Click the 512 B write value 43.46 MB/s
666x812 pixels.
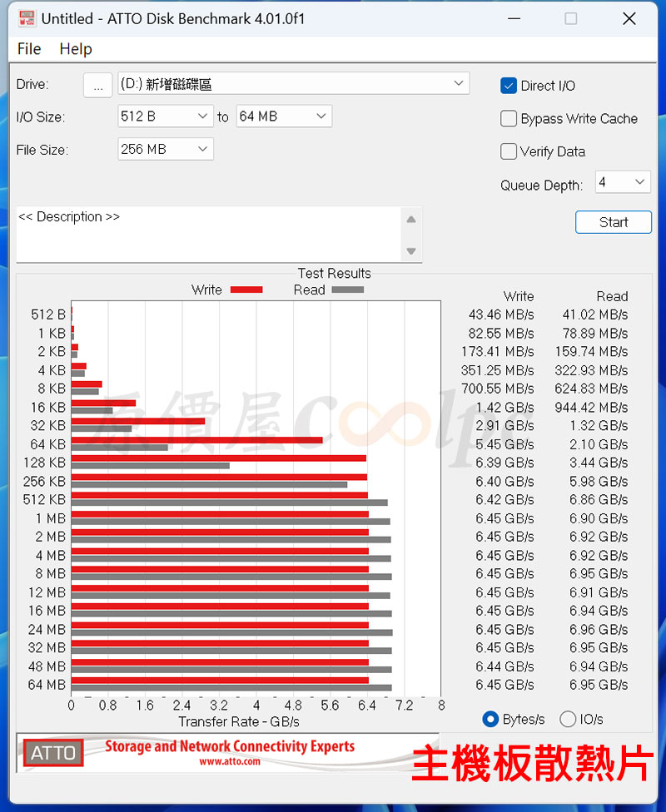(x=501, y=314)
